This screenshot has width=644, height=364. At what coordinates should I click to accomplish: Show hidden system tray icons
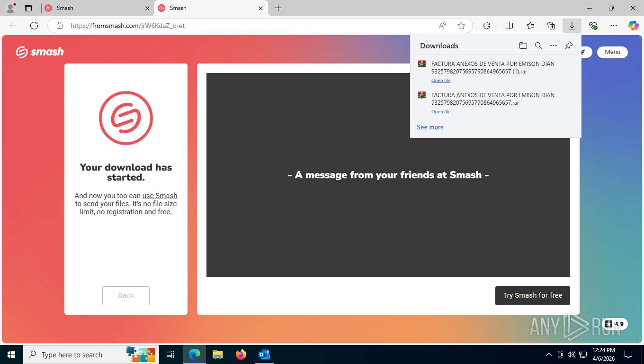pyautogui.click(x=549, y=355)
